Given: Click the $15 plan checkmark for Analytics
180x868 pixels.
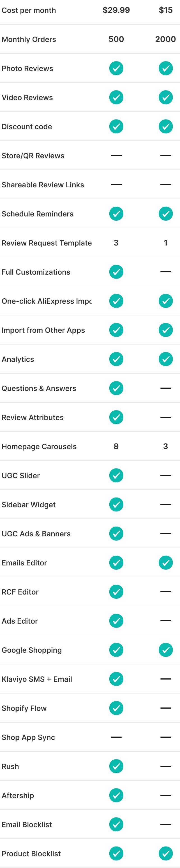Looking at the screenshot, I should (x=165, y=359).
